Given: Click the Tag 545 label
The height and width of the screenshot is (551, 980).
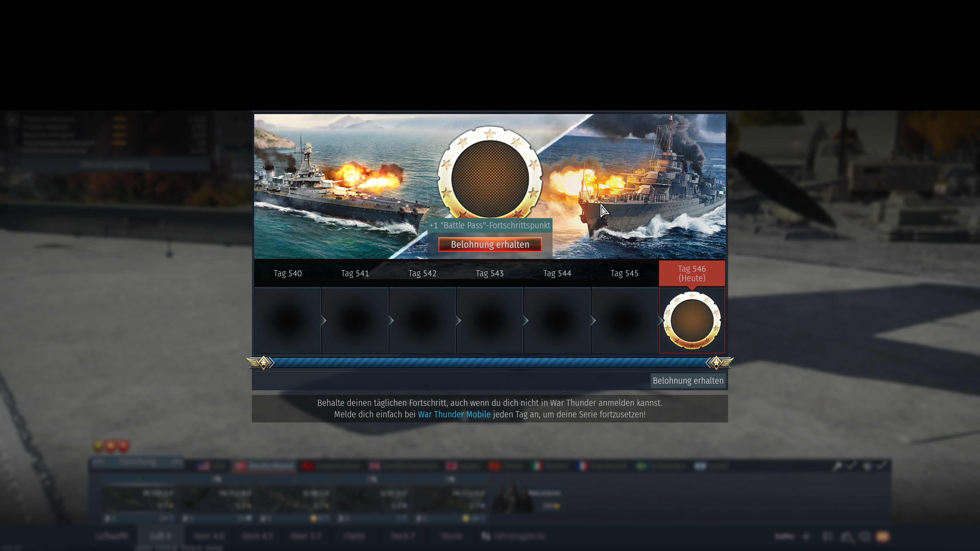Looking at the screenshot, I should tap(624, 273).
